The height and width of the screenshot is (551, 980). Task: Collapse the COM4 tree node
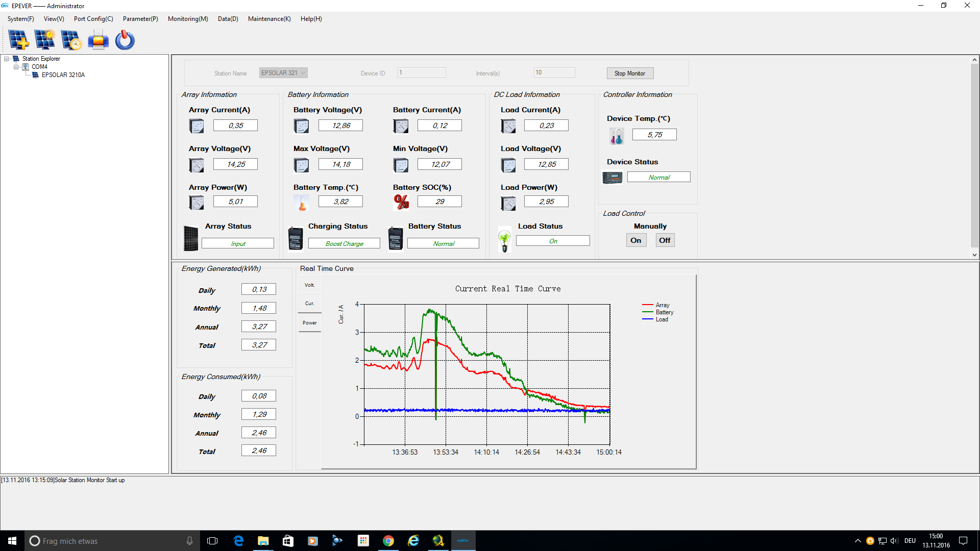tap(16, 67)
